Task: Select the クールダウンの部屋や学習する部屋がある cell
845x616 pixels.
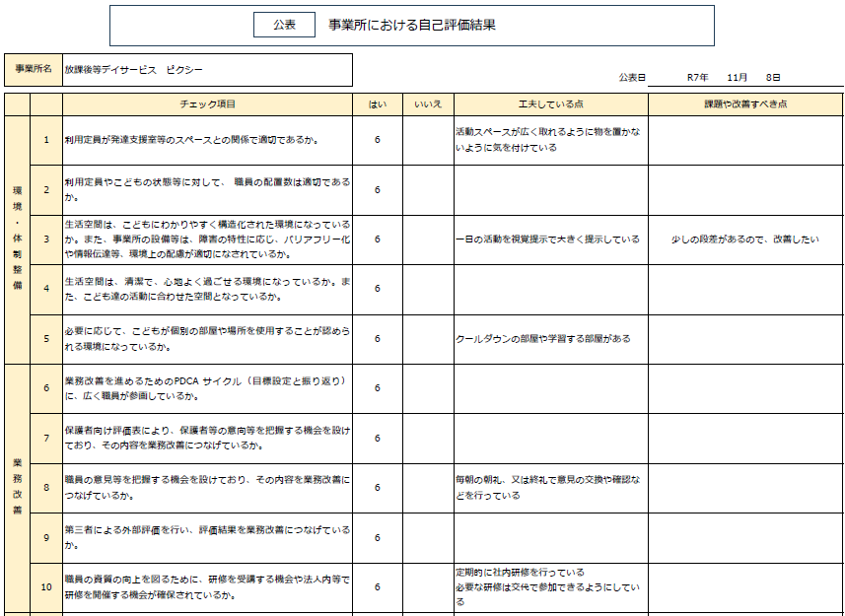Action: point(550,339)
